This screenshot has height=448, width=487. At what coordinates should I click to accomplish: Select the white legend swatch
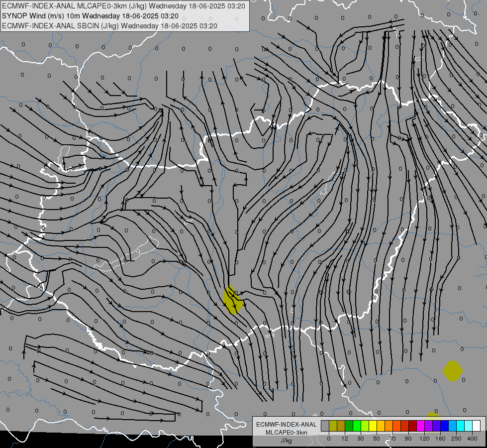[477, 426]
